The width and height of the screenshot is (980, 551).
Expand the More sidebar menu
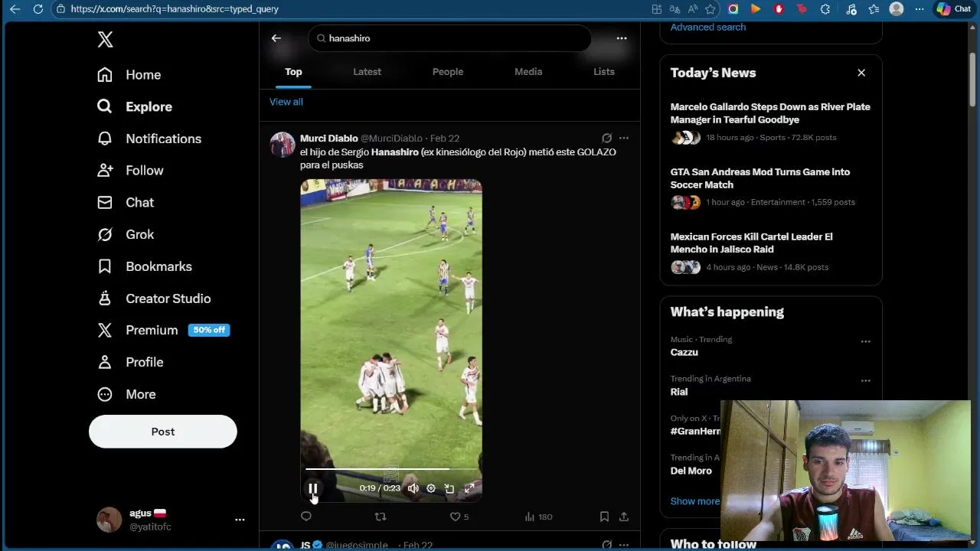126,394
